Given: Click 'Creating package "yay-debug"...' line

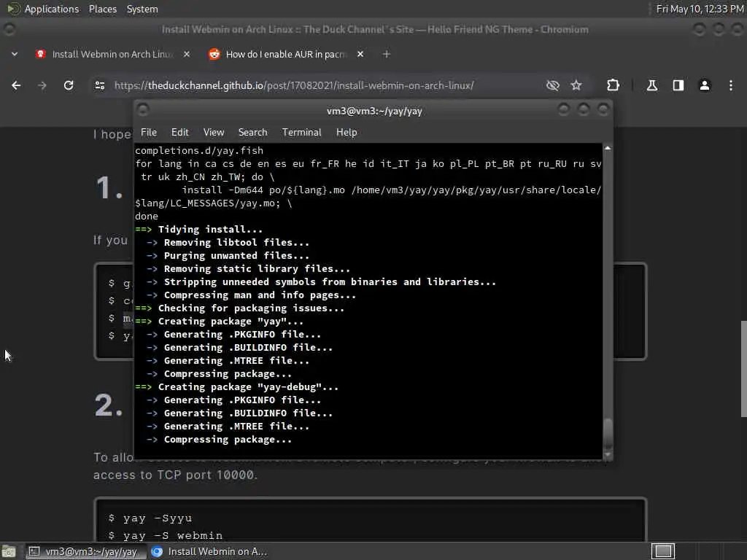Looking at the screenshot, I should click(x=248, y=387).
